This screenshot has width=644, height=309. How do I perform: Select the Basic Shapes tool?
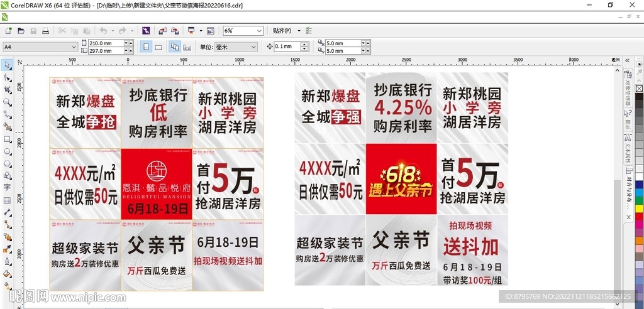click(x=8, y=176)
